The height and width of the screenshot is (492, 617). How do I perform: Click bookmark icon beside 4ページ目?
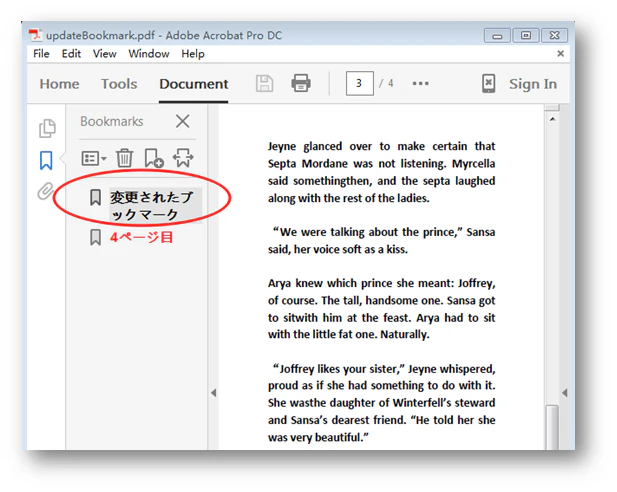[95, 237]
